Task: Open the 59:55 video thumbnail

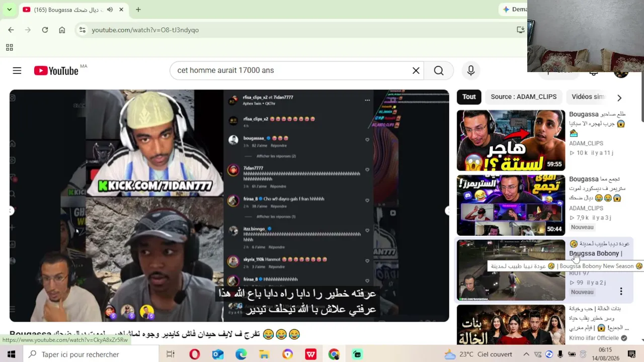Action: click(511, 140)
